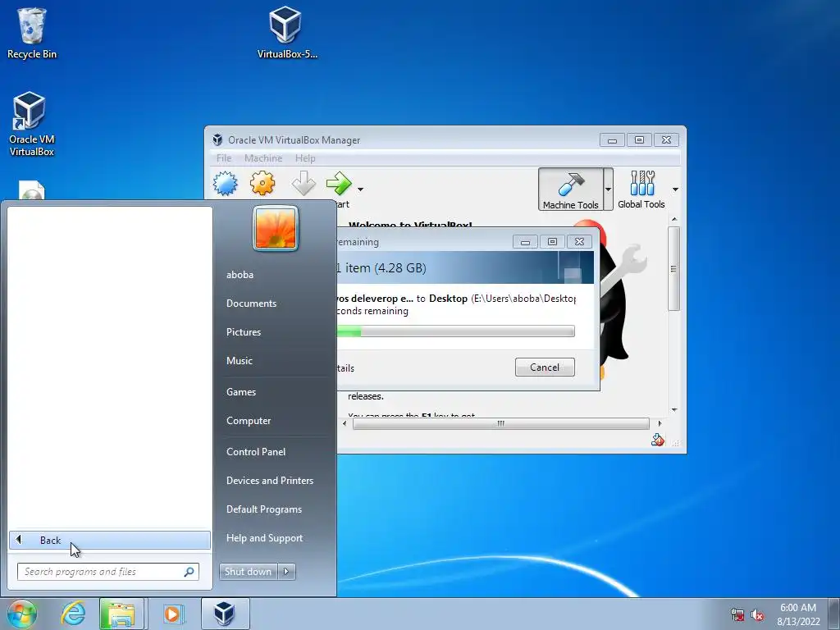This screenshot has width=840, height=630.
Task: Click the Settings gear icon in VirtualBox toolbar
Action: [x=262, y=183]
